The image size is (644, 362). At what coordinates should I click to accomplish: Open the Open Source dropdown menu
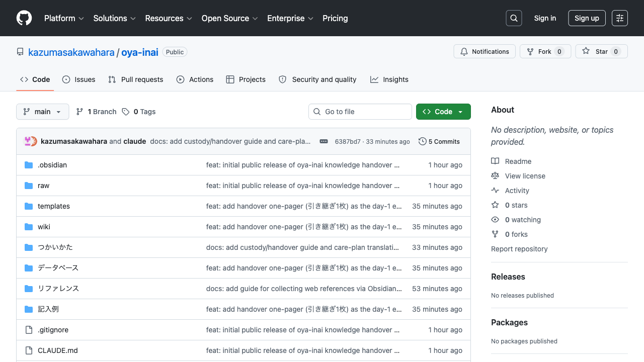coord(230,18)
